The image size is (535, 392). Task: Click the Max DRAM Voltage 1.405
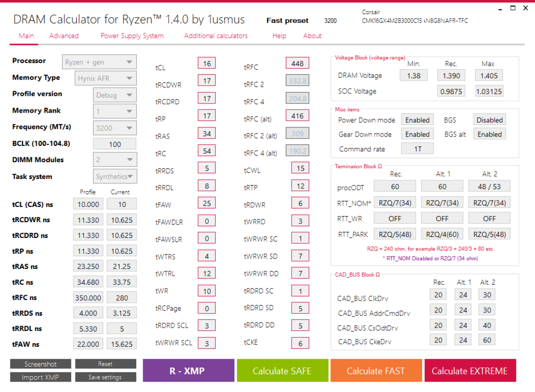[x=489, y=76]
